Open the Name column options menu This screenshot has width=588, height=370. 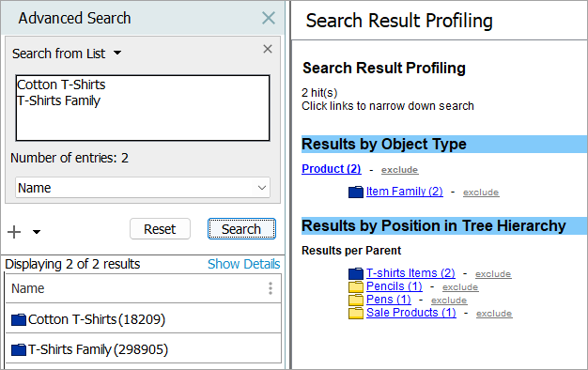pyautogui.click(x=270, y=288)
